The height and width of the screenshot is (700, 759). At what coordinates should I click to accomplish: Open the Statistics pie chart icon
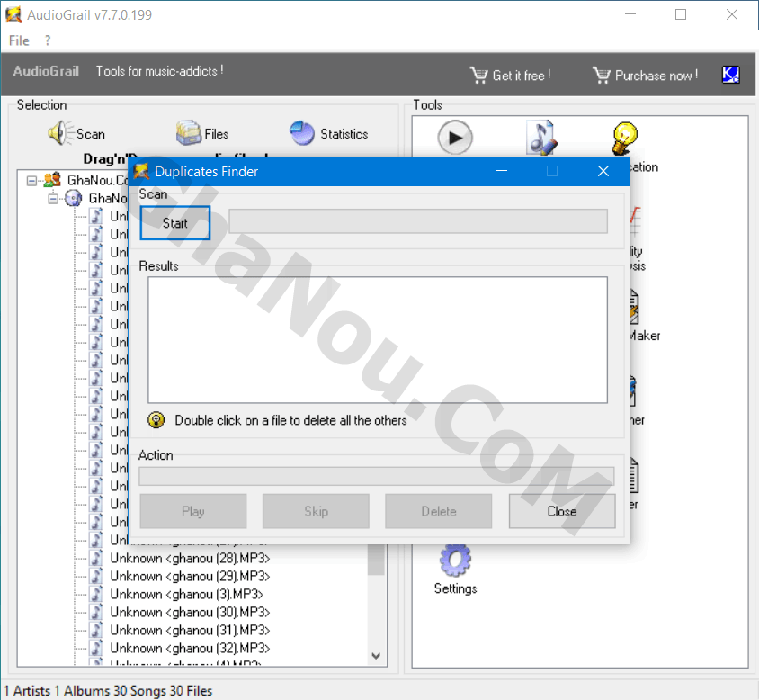302,133
